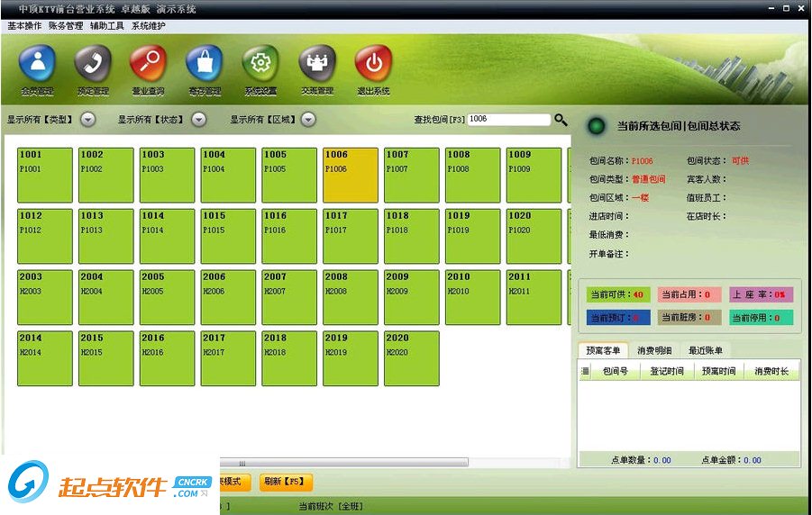Screen dimensions: 812x515
Task: Select room tile 2008
Action: pyautogui.click(x=351, y=297)
